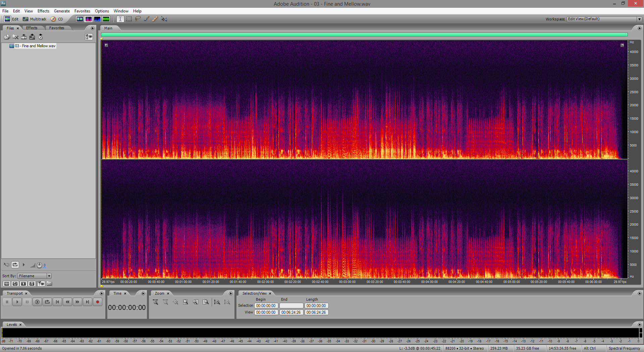Screen dimensions: 644x352
Task: Open the Files panel flyout menu
Action: [x=93, y=28]
